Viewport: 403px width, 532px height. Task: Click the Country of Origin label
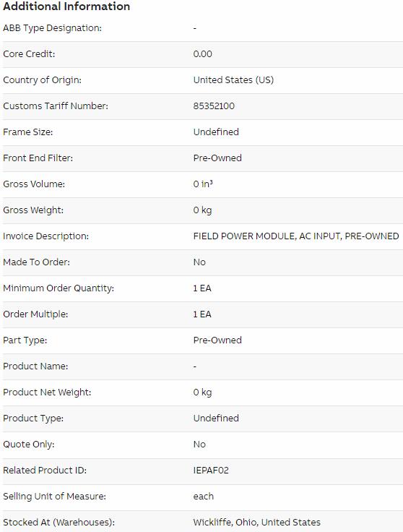point(42,80)
